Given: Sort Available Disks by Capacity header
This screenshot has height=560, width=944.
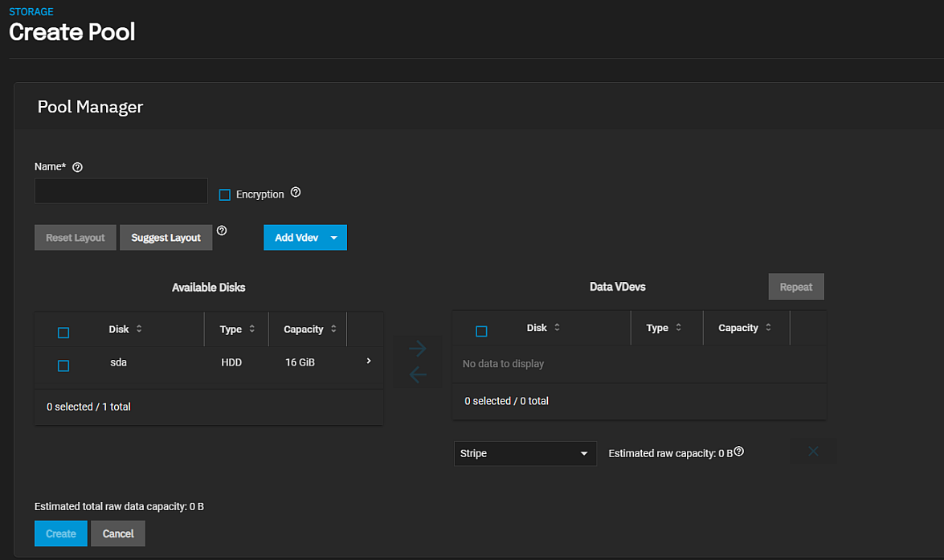Looking at the screenshot, I should [x=304, y=329].
